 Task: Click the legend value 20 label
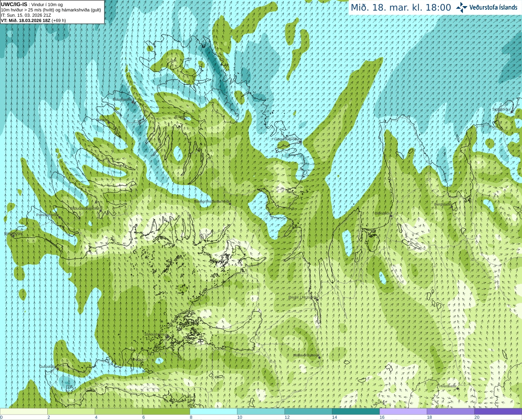(x=477, y=417)
